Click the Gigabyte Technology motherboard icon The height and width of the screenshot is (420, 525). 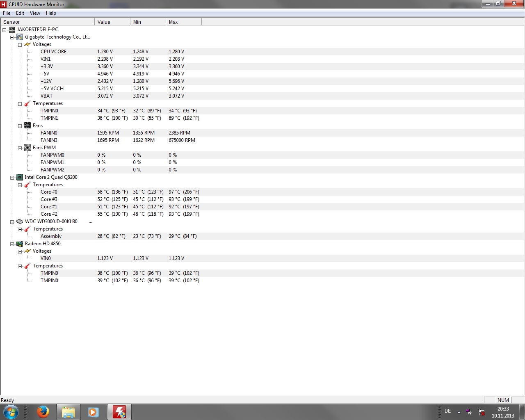point(20,37)
